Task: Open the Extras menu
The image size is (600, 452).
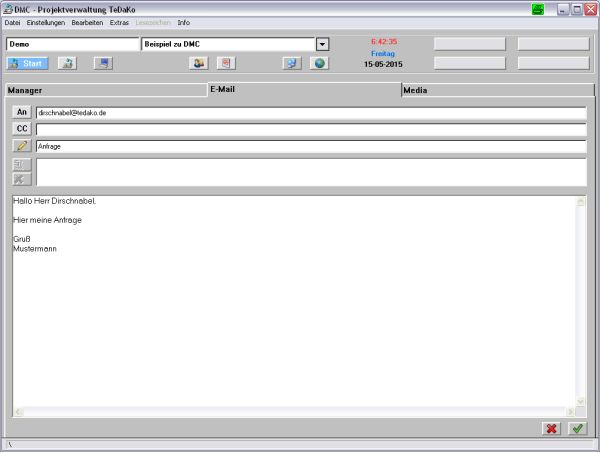Action: click(119, 22)
